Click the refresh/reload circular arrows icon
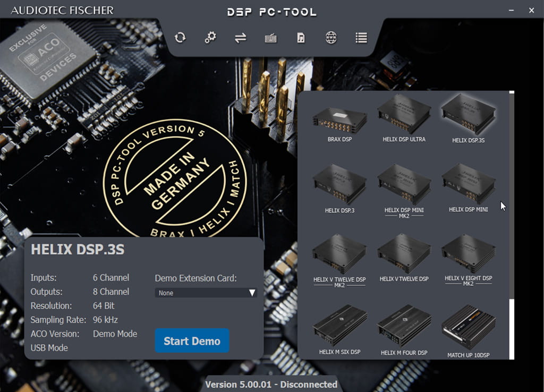This screenshot has height=392, width=544. pos(180,38)
